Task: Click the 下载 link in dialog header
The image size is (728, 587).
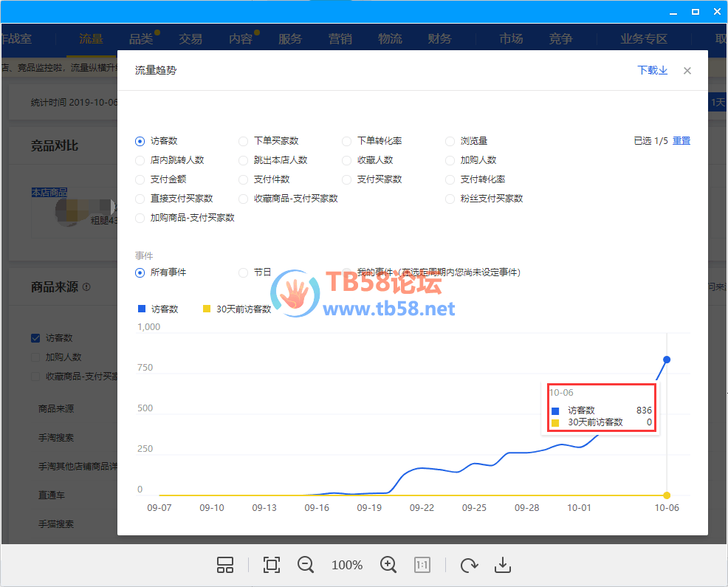Action: click(x=652, y=70)
